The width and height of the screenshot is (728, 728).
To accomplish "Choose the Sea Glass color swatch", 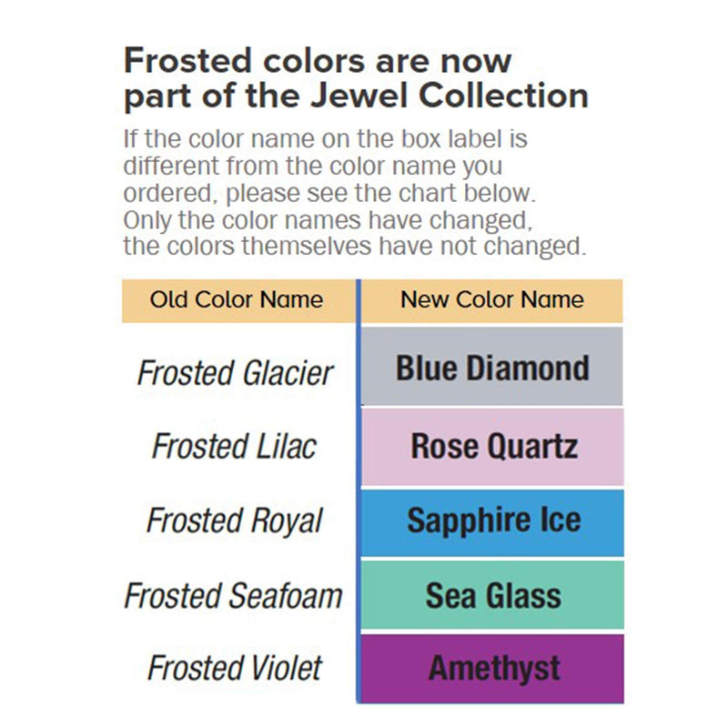I will [x=492, y=595].
